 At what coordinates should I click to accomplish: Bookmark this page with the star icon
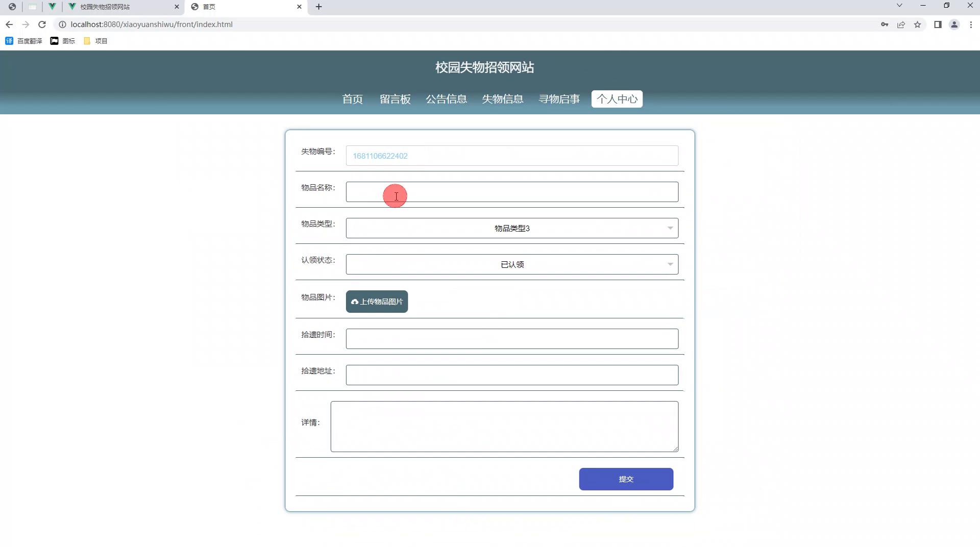(x=918, y=24)
